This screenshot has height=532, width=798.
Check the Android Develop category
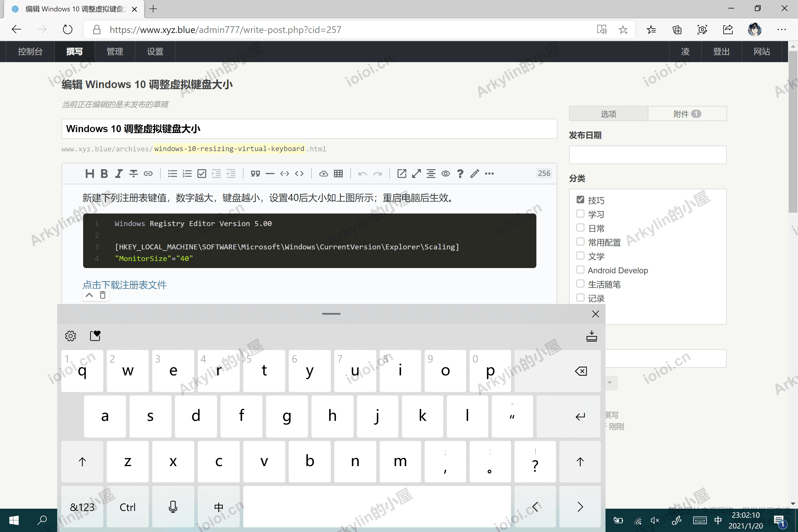[580, 270]
